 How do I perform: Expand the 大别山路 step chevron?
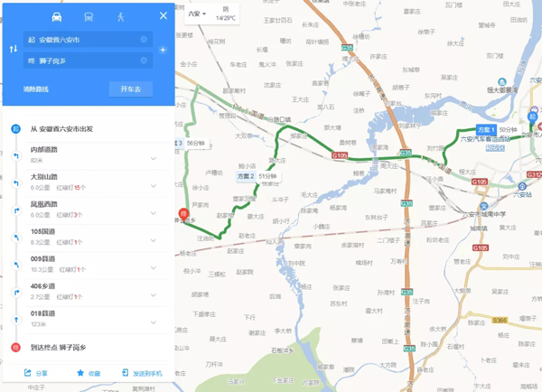(154, 186)
